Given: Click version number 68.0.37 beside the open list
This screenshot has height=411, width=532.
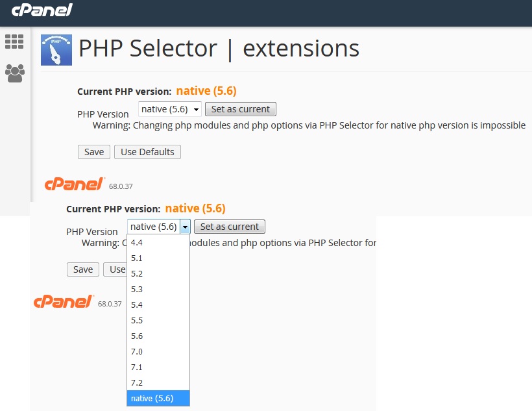Looking at the screenshot, I should 110,304.
